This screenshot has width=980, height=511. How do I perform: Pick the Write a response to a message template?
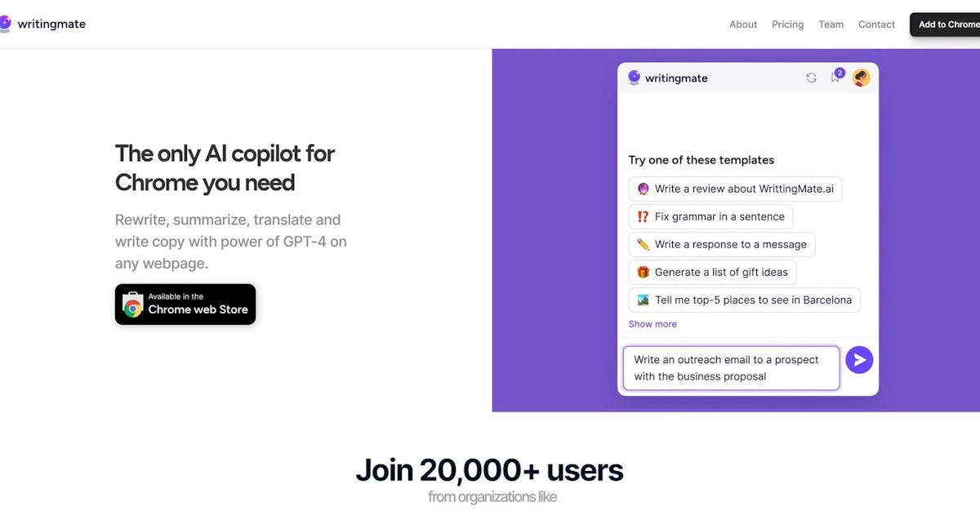click(722, 244)
